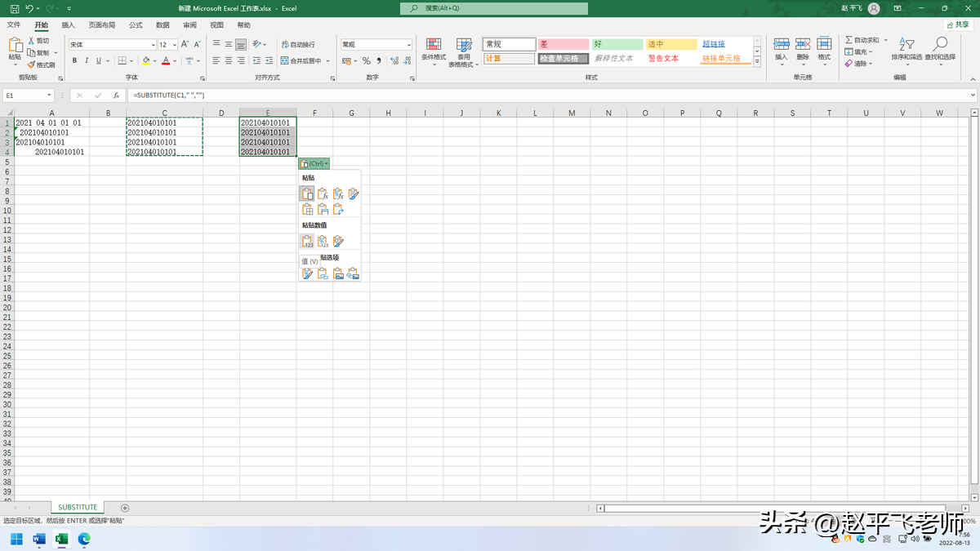The image size is (980, 551).
Task: Choose Keep Source Column Widths paste option
Action: pyautogui.click(x=323, y=209)
